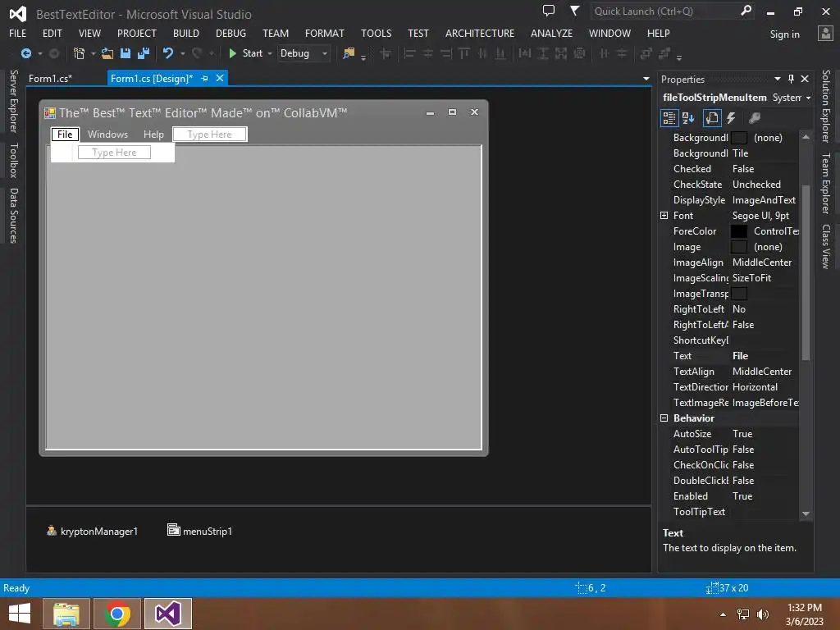Close the Form1.cs [Design] tab
Screen dimensions: 840x630
220,78
